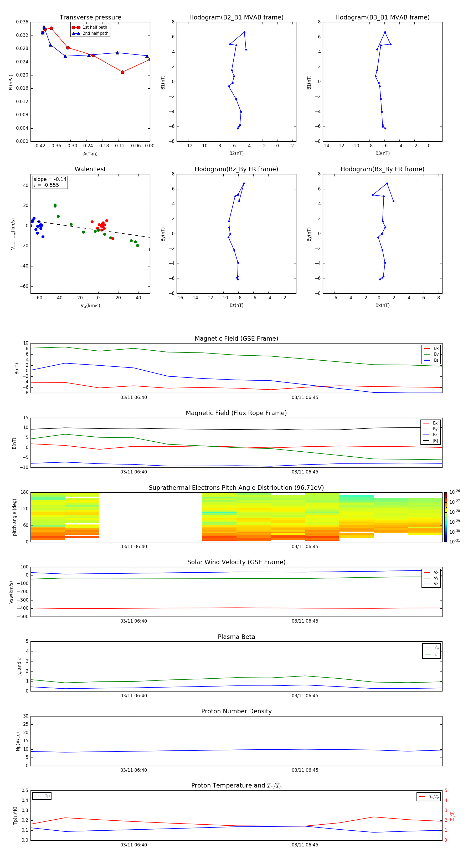Click the "Hodogram(B3_B1 MVAB frame)" title

point(382,18)
